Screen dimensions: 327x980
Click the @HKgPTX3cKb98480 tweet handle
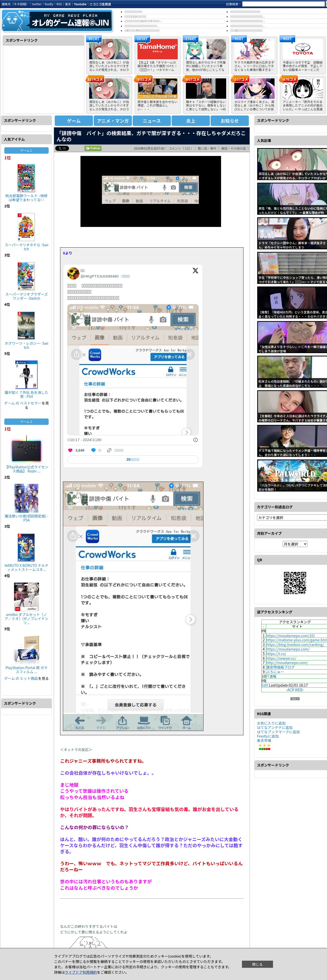point(99,276)
